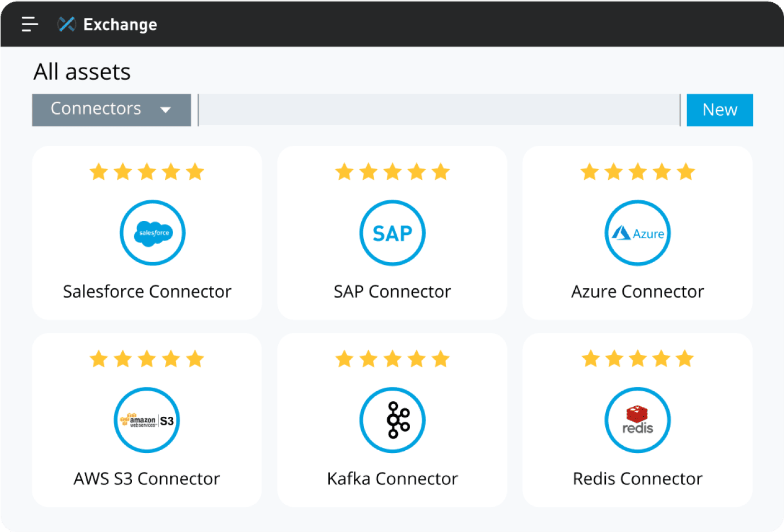This screenshot has width=784, height=532.
Task: Click the All assets heading
Action: [82, 71]
